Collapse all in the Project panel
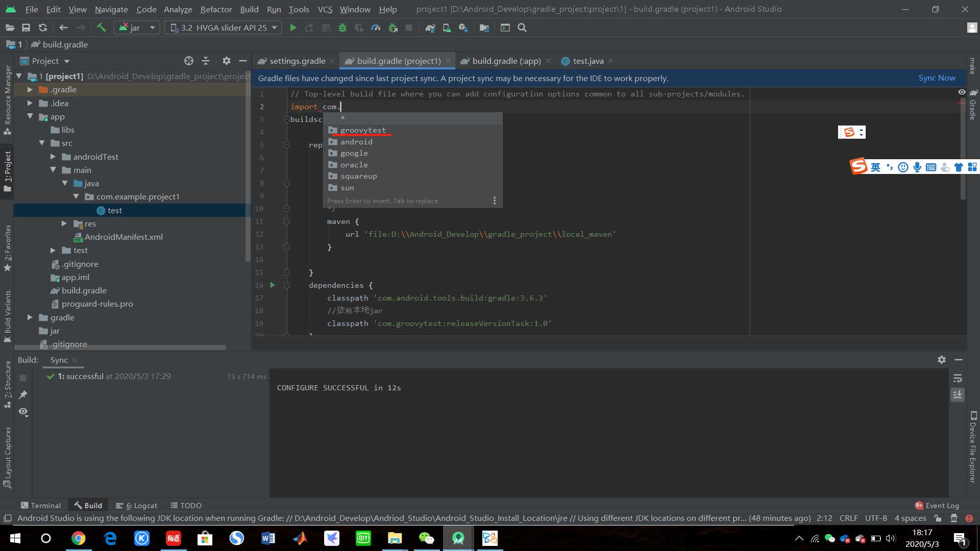The width and height of the screenshot is (980, 551). tap(206, 61)
